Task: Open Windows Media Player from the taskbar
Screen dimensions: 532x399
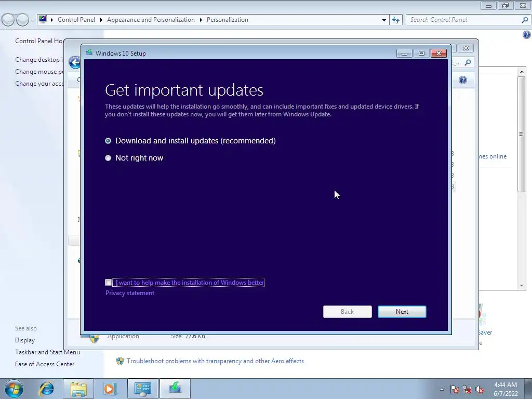Action: click(109, 389)
